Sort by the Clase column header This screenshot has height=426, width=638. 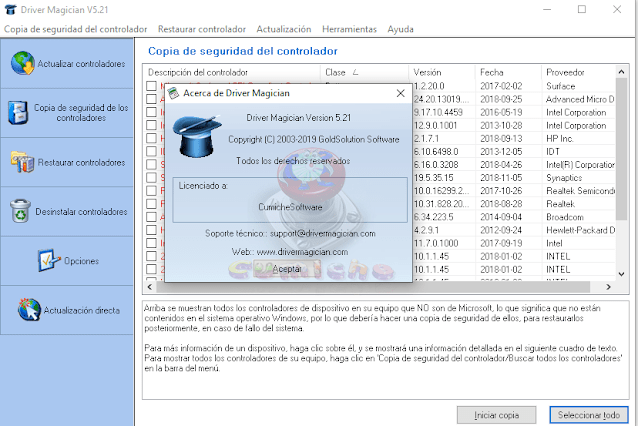tap(364, 72)
